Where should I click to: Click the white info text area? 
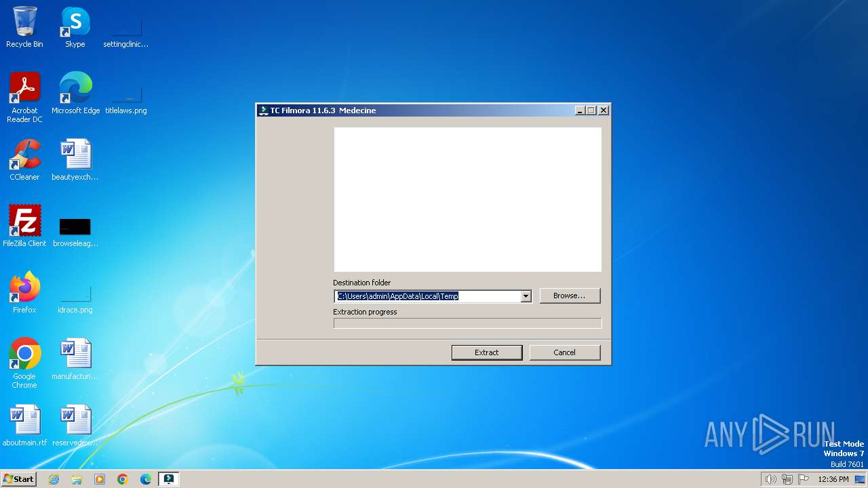click(467, 200)
